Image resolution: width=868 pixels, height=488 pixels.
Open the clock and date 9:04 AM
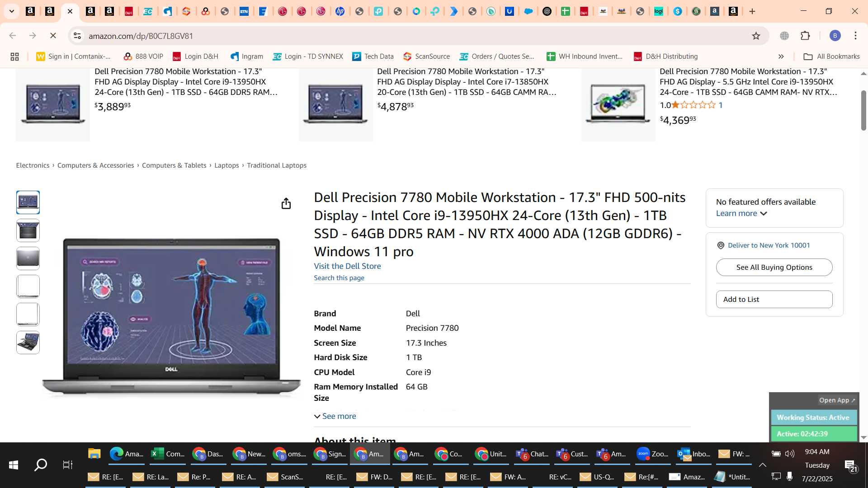(817, 465)
